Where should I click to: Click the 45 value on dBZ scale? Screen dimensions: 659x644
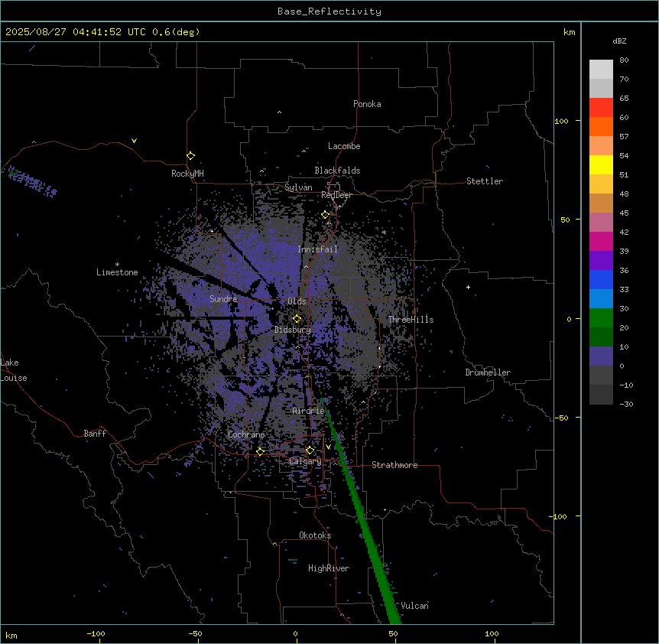[x=624, y=213]
